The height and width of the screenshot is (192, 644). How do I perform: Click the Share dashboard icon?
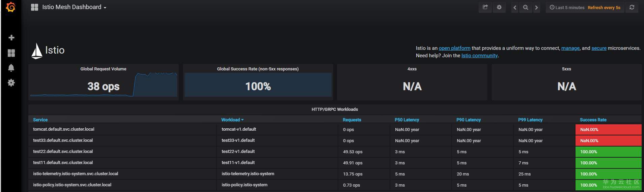(x=485, y=7)
